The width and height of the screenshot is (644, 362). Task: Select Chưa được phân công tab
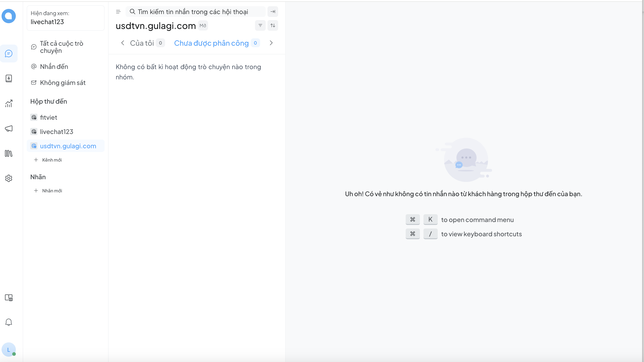pyautogui.click(x=211, y=43)
